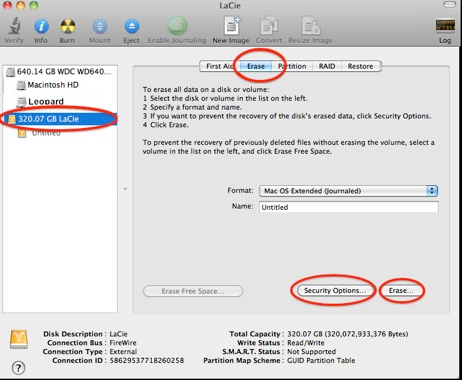Click the GUID Partition Table text

(x=321, y=361)
